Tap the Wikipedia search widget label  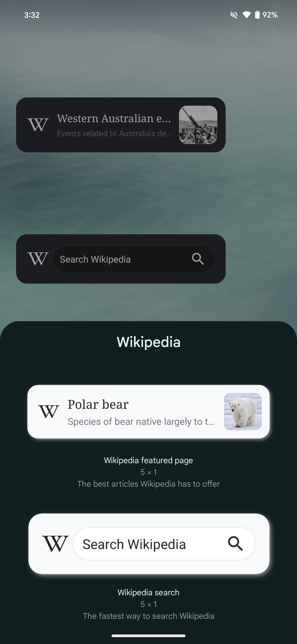coord(148,592)
